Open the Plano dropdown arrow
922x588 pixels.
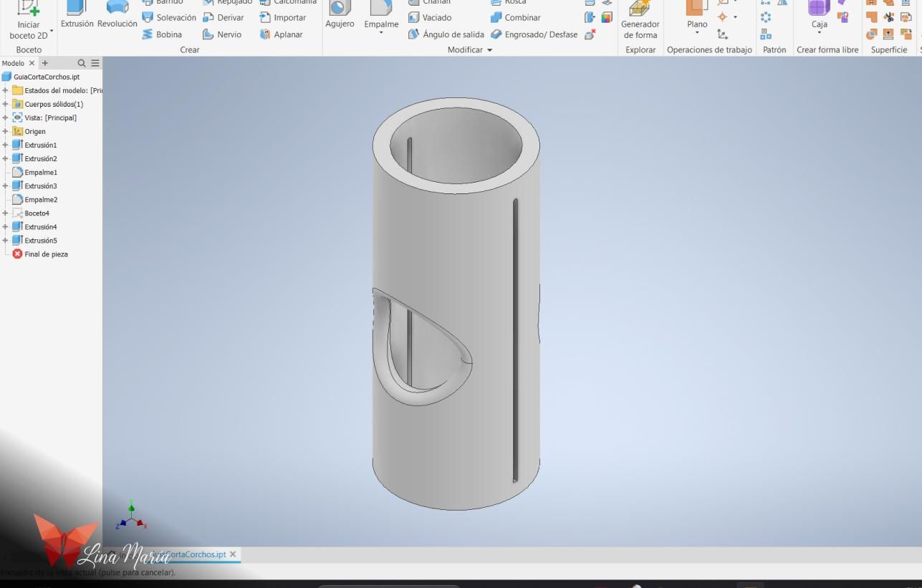pos(697,33)
